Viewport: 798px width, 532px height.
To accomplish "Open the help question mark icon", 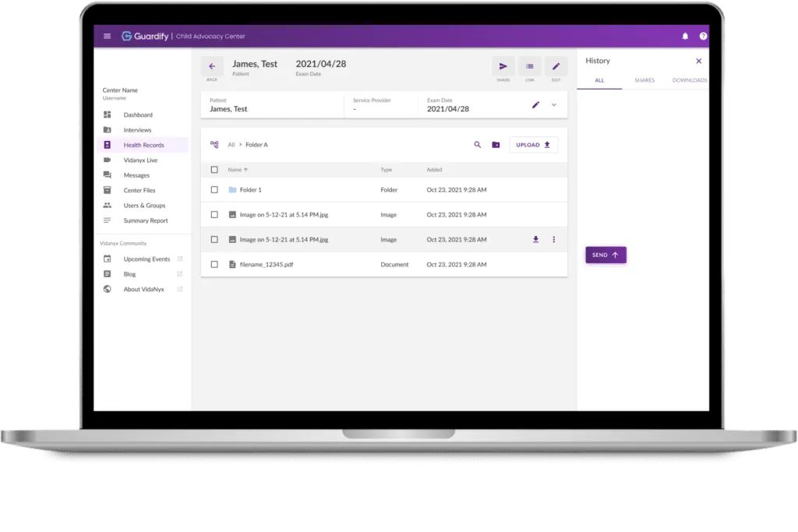I will pos(703,36).
